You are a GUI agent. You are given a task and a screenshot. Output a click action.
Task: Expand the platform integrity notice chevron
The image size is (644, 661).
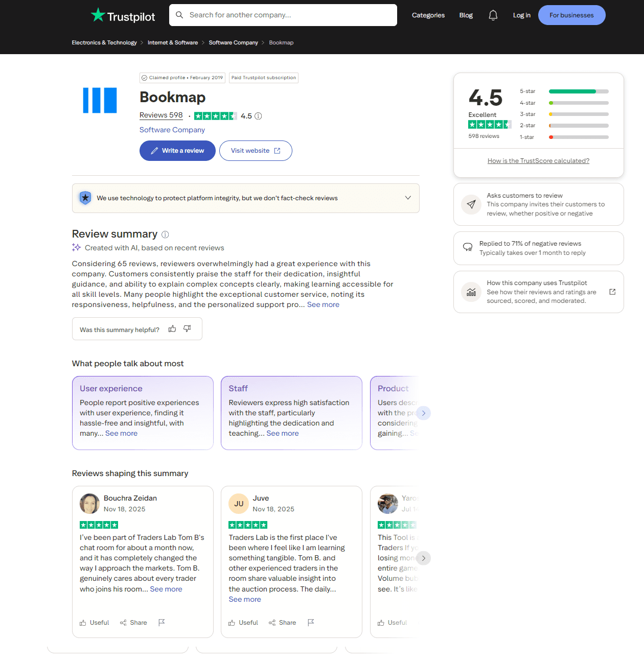pyautogui.click(x=408, y=198)
